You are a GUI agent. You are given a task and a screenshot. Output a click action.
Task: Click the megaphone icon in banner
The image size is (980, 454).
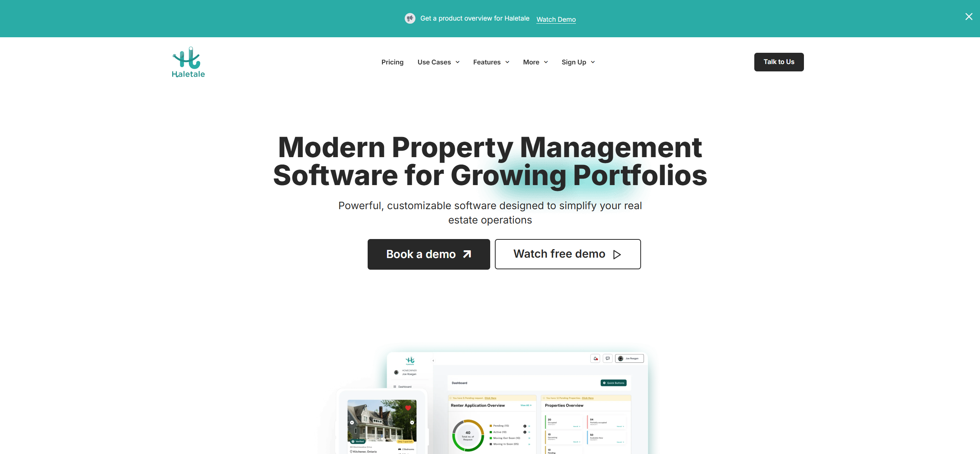tap(410, 18)
